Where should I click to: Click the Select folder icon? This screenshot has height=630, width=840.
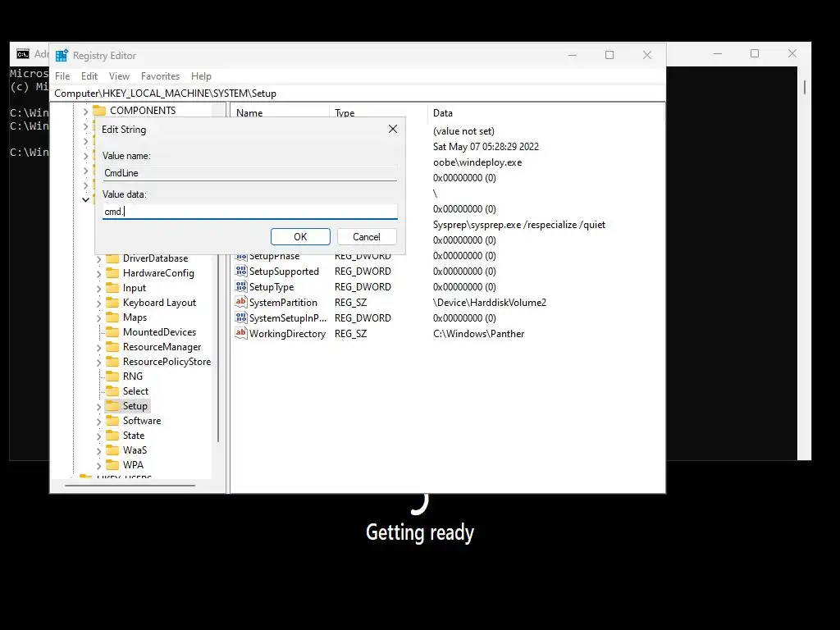pyautogui.click(x=112, y=391)
